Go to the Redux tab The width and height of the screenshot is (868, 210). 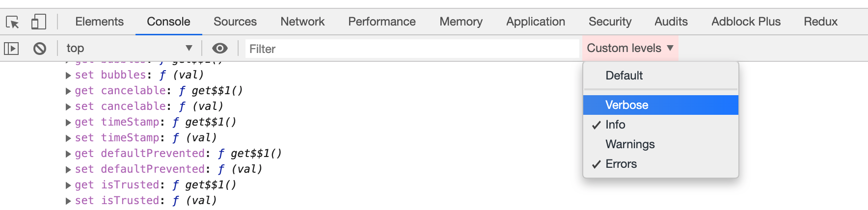point(820,22)
